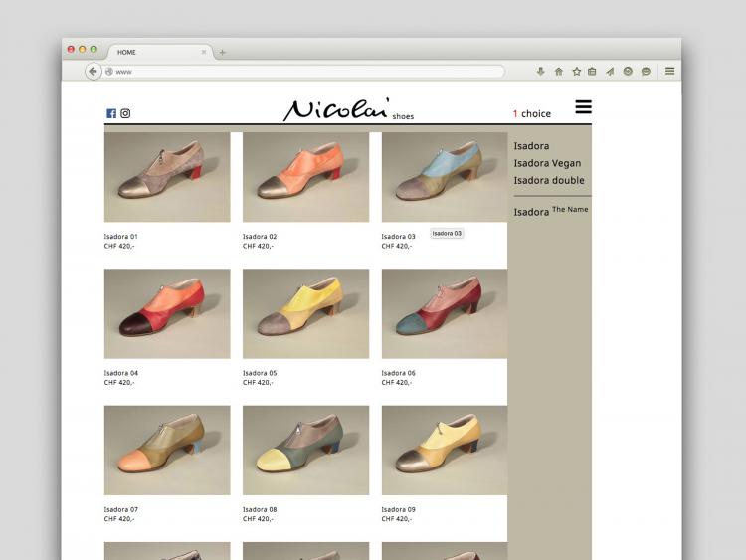The width and height of the screenshot is (746, 560).
Task: View the Isadora 09 shoe image
Action: click(445, 451)
